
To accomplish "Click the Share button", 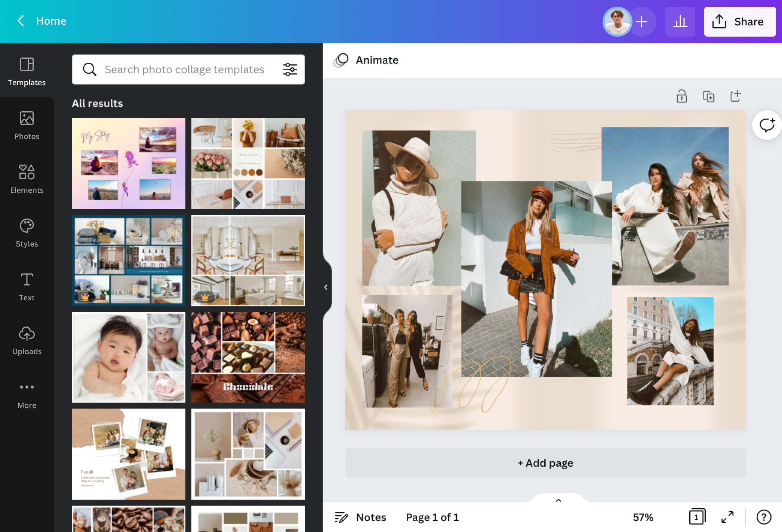I will (x=739, y=21).
